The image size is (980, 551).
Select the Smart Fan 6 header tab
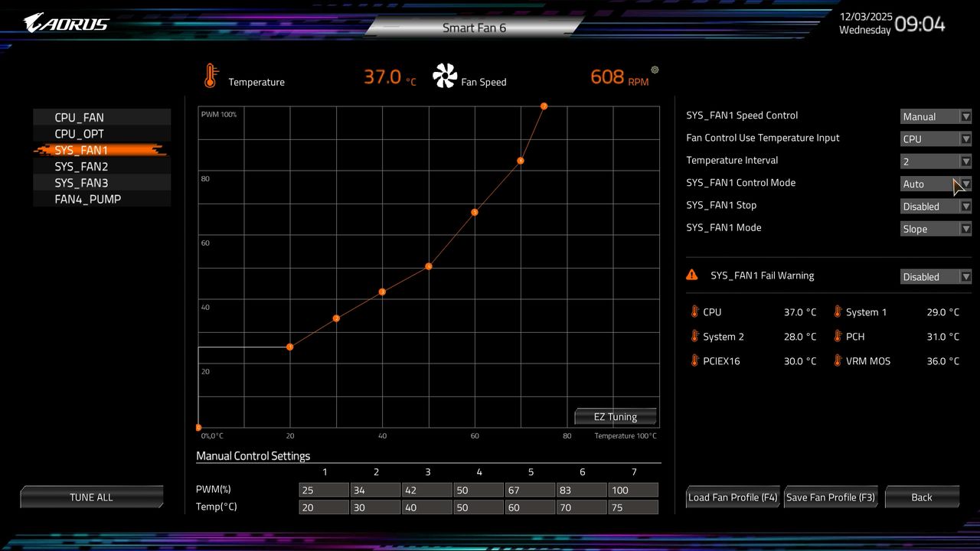click(475, 27)
